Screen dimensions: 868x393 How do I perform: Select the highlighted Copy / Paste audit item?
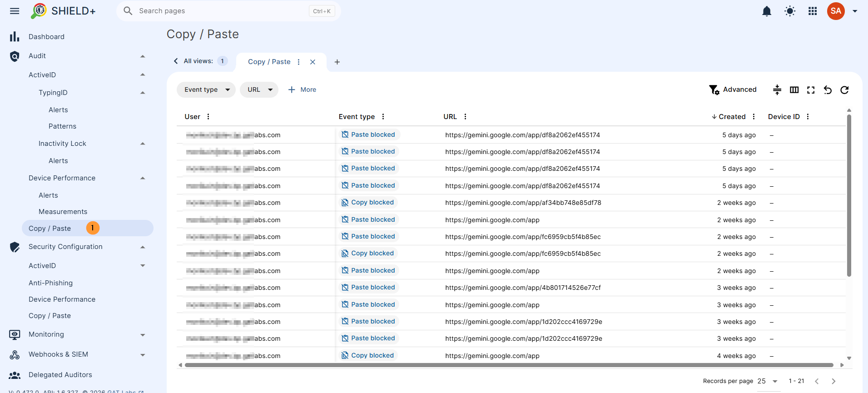[x=88, y=228]
